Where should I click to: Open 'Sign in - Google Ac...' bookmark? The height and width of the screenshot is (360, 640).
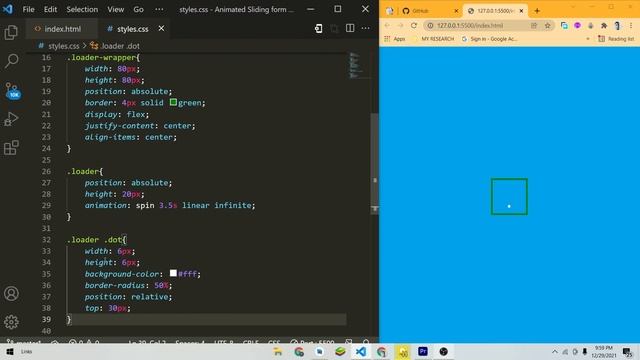(489, 39)
